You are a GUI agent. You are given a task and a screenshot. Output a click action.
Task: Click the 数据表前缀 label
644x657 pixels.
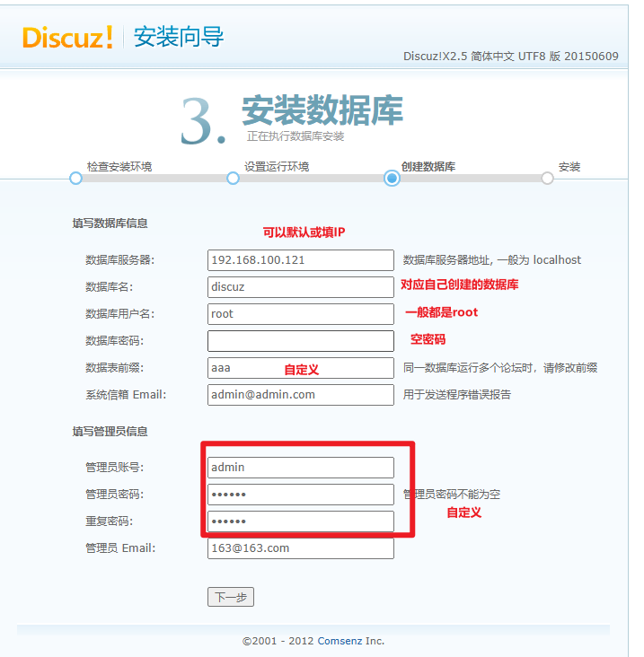(114, 368)
